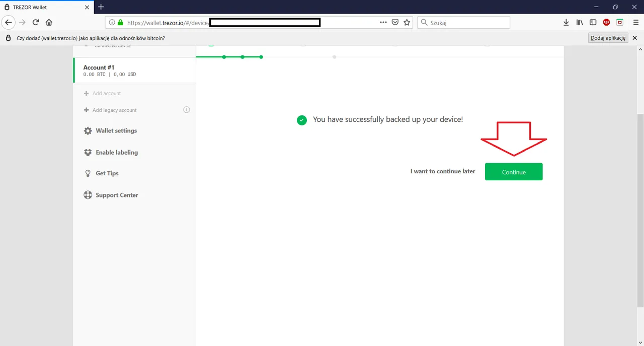This screenshot has height=346, width=644.
Task: Click Dodaj aplikację button
Action: tap(608, 38)
